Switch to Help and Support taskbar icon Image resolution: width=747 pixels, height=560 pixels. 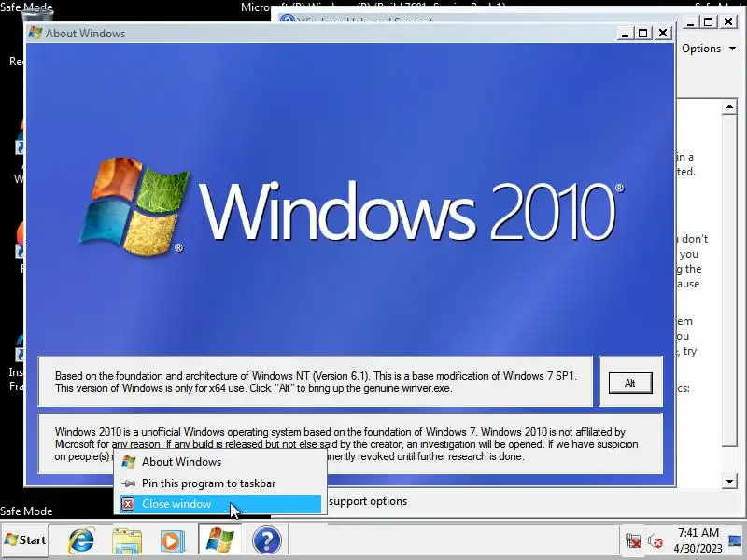pos(267,540)
